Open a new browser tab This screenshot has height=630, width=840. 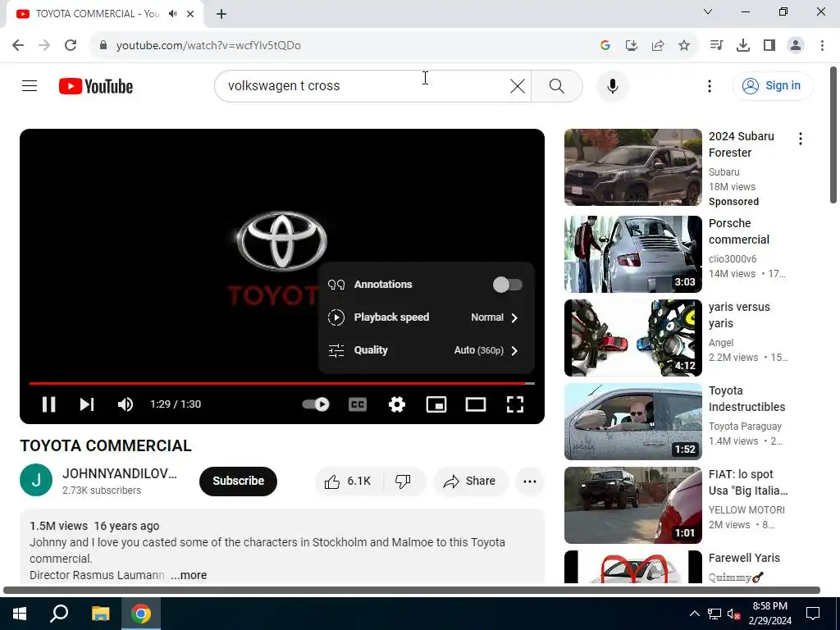point(221,14)
